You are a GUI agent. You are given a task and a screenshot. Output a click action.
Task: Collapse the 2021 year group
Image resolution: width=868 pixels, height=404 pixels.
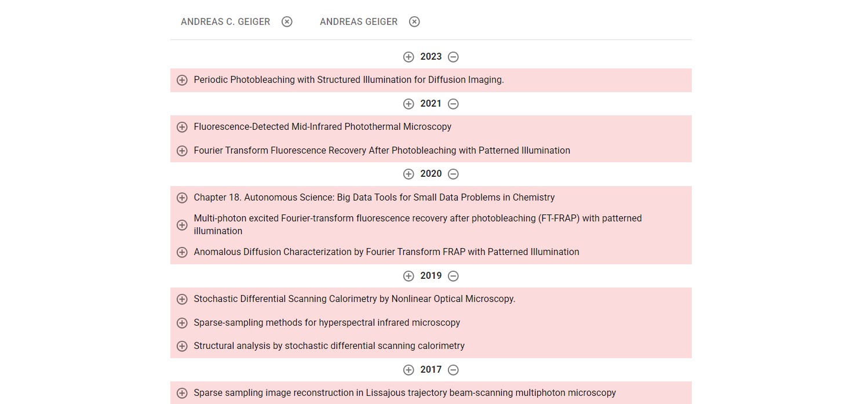(x=454, y=104)
